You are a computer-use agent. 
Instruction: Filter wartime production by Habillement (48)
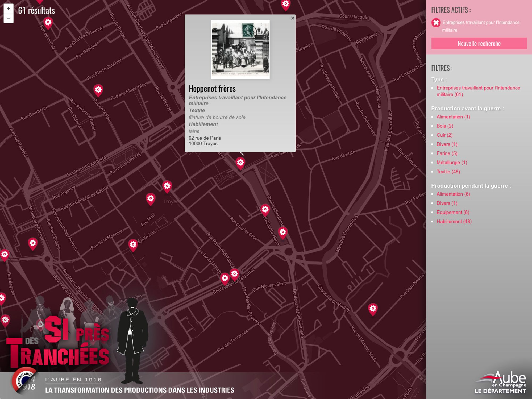pos(454,221)
